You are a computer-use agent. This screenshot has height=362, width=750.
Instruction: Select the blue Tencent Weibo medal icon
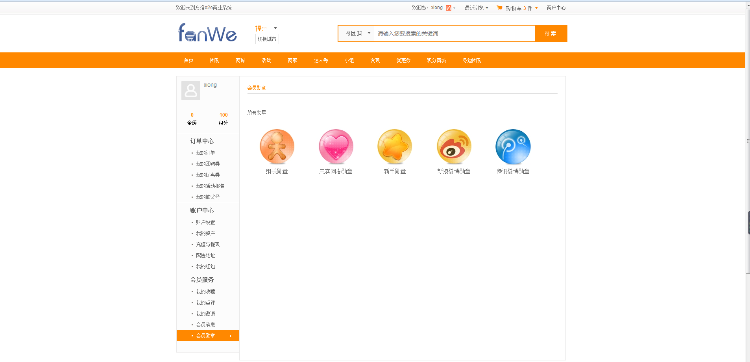(x=513, y=146)
